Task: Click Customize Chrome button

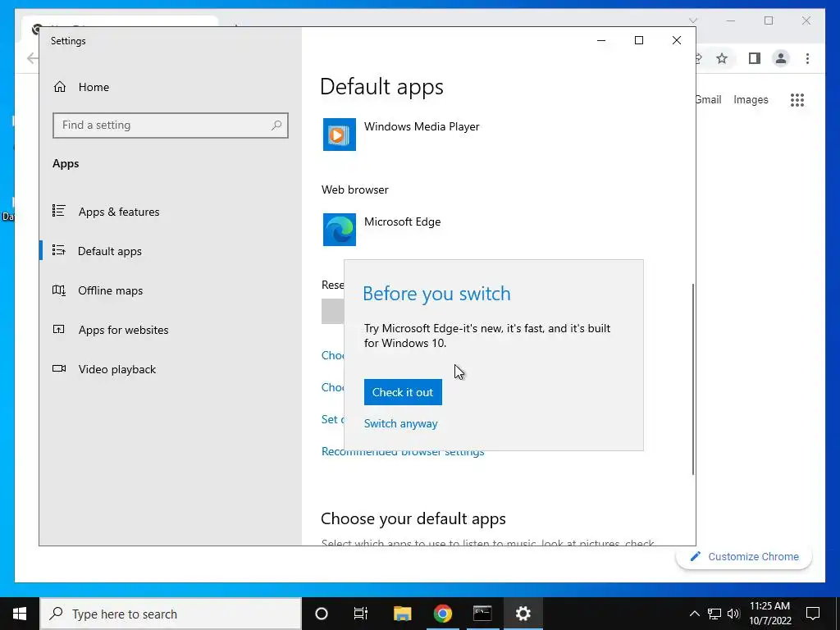Action: pos(744,557)
